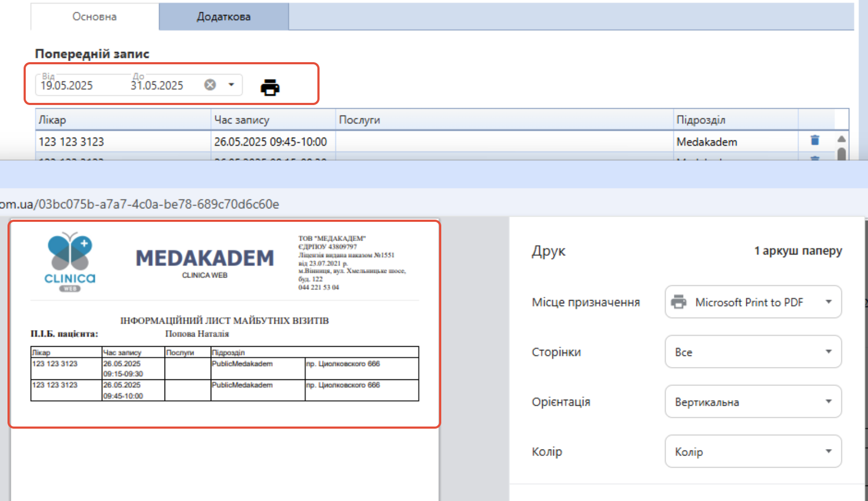This screenshot has height=501, width=868.
Task: Sort by the Підрозділ column header
Action: 736,120
